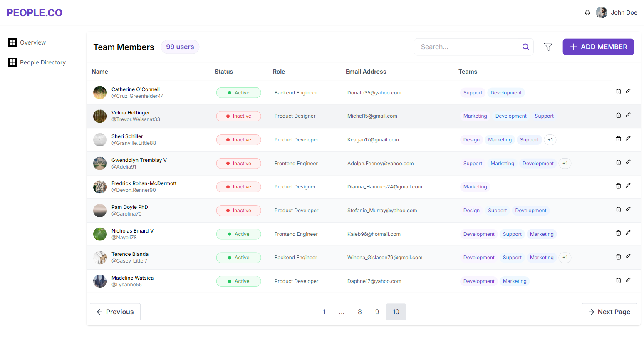Click the Team Members heading
Screen dimensions: 644x342
pos(124,47)
